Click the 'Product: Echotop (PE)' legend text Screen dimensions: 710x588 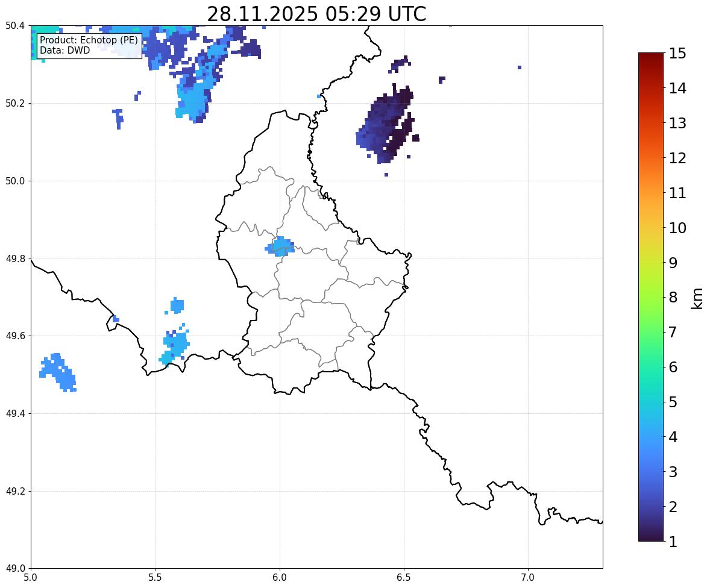click(x=89, y=40)
